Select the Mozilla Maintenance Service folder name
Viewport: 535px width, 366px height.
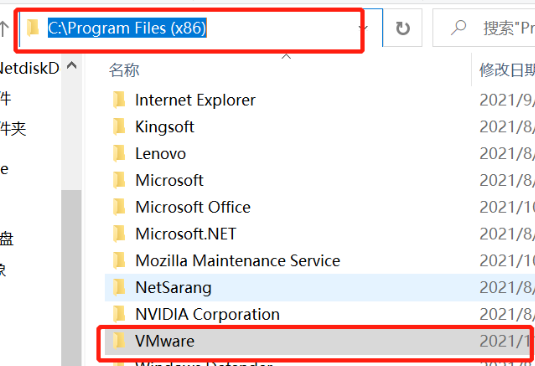(237, 261)
